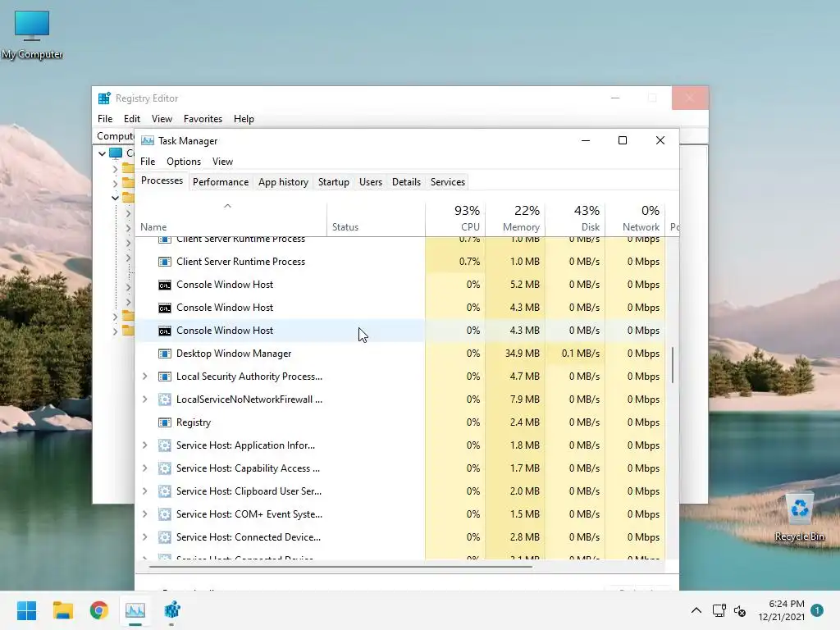Click the Service Host: COM+ Event Syste... icon
This screenshot has height=630, width=840.
point(164,514)
